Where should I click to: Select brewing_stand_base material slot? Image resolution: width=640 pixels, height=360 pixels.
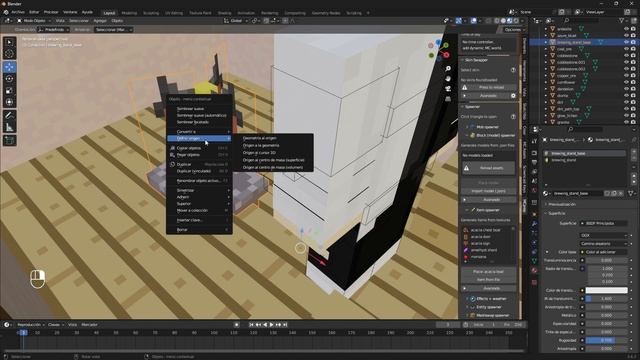584,153
